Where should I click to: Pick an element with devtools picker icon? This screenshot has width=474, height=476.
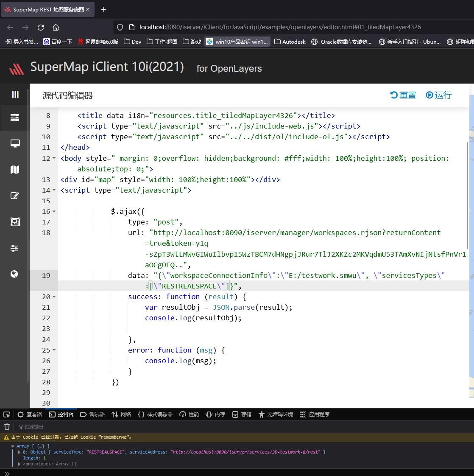pyautogui.click(x=7, y=414)
